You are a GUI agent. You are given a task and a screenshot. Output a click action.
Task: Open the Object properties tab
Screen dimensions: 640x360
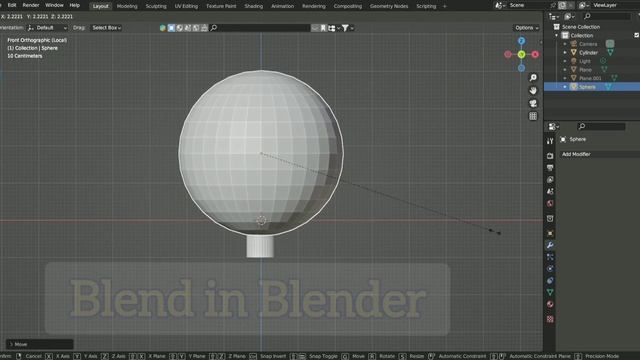(550, 233)
